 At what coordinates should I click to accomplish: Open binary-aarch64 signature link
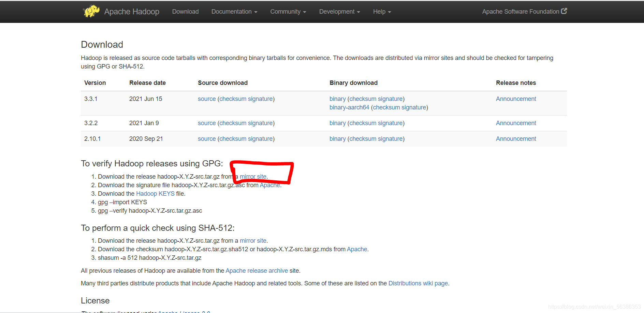click(x=414, y=107)
